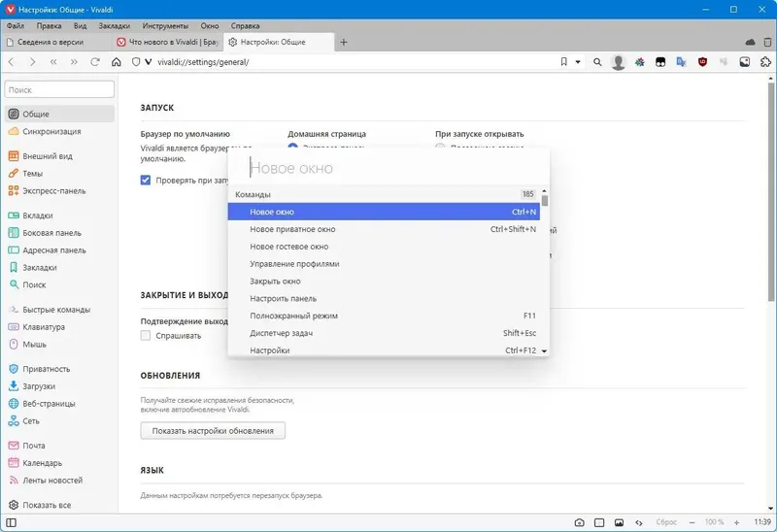The height and width of the screenshot is (532, 777).
Task: Toggle images icon in status bar
Action: pos(619,522)
